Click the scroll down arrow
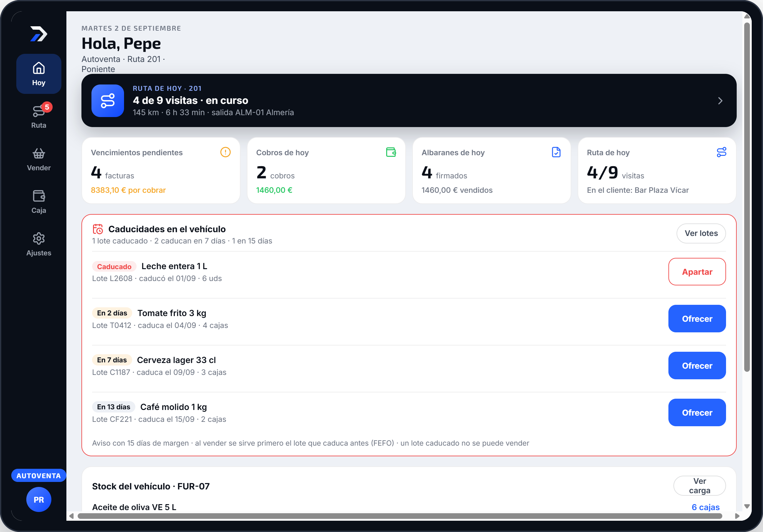The width and height of the screenshot is (763, 532). pyautogui.click(x=747, y=506)
